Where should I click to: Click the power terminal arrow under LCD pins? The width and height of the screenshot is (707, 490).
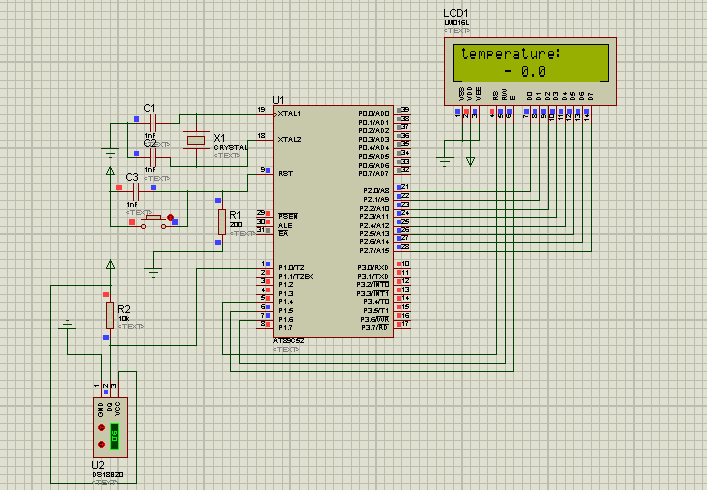pyautogui.click(x=470, y=161)
